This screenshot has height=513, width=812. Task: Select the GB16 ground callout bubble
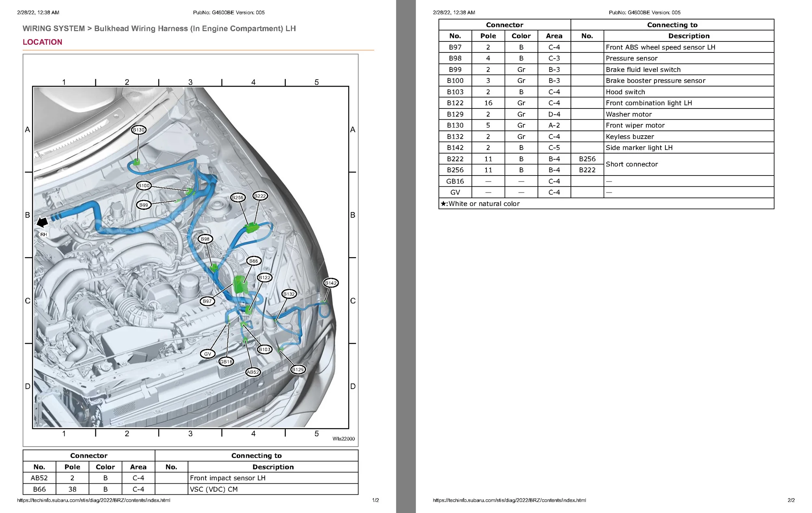(226, 361)
